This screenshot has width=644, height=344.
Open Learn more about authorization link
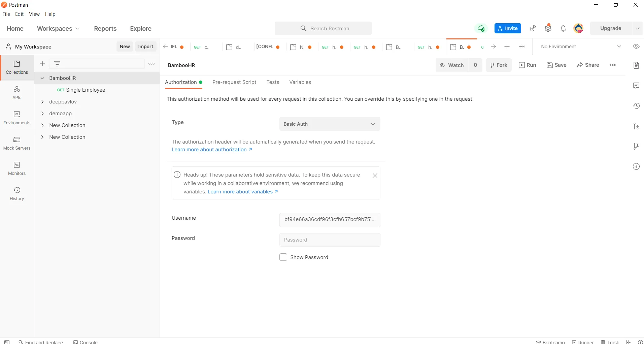(212, 150)
